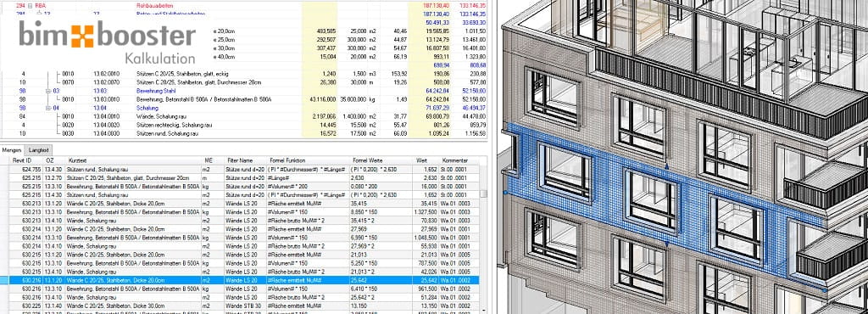The image size is (868, 314).
Task: Collapse the RBA Rohbauarbeiten tree node
Action: pos(30,5)
